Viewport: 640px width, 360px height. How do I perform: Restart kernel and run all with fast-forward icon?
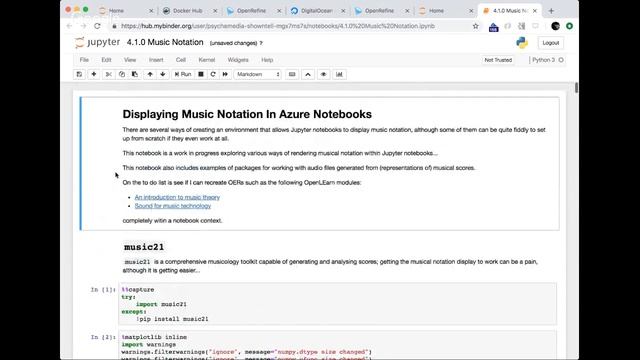coord(225,74)
